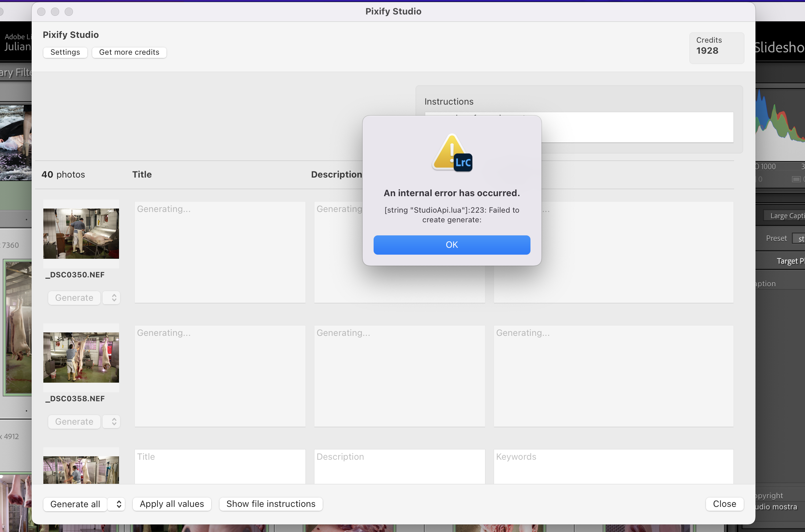This screenshot has height=532, width=805.
Task: Click the empty Description input field
Action: tap(399, 466)
